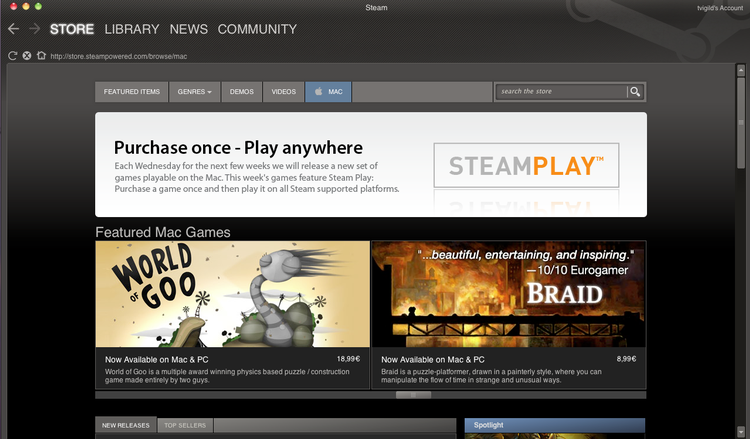Open the Braid artwork
The image size is (750, 439).
tap(508, 294)
